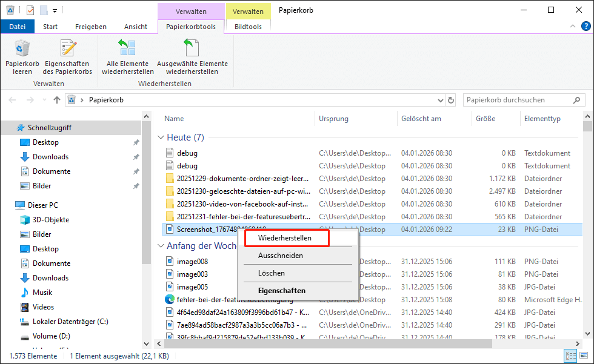Switch to details view icon
This screenshot has height=364, width=594.
(570, 356)
